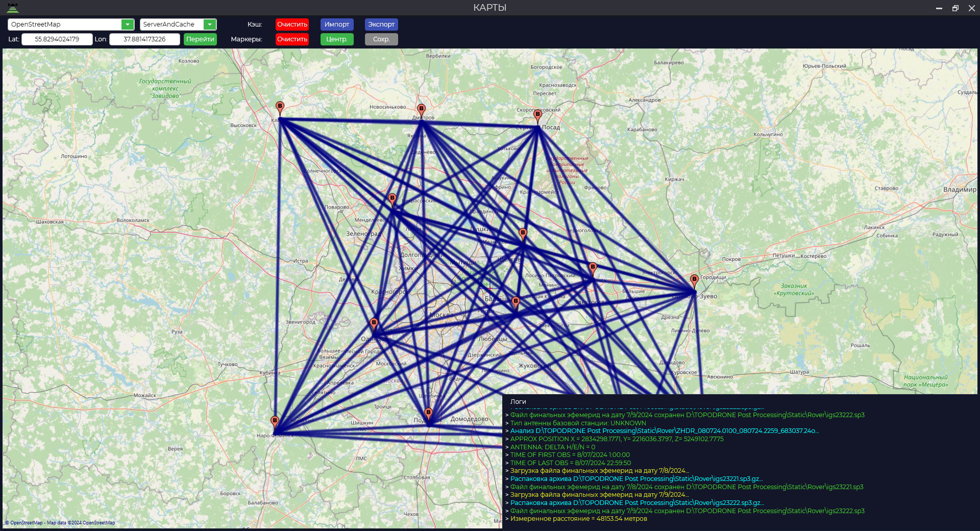Minimize the КАРТЫ window
This screenshot has width=980, height=531.
(x=939, y=8)
